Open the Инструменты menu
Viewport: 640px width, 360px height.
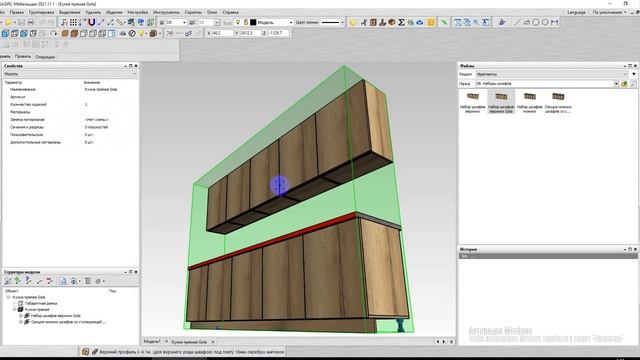pos(166,12)
